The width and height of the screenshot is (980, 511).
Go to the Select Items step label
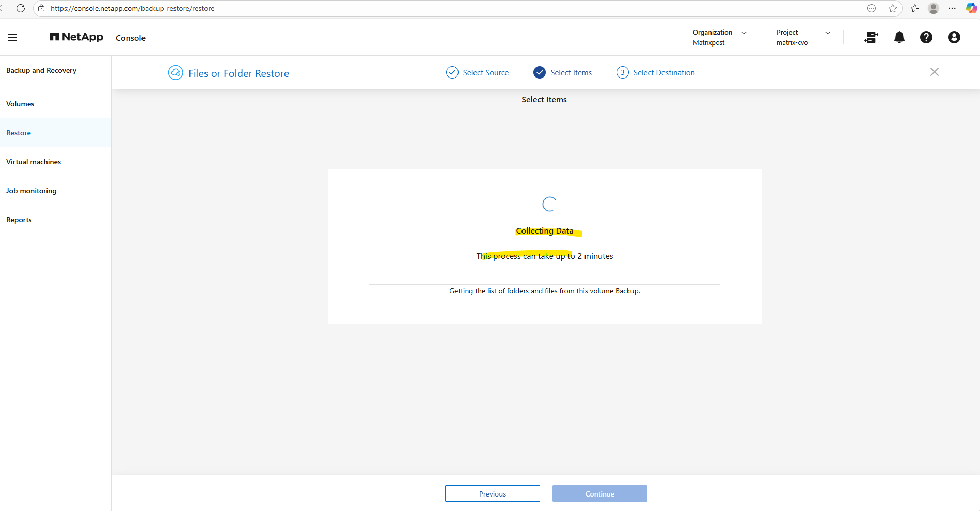pyautogui.click(x=571, y=73)
